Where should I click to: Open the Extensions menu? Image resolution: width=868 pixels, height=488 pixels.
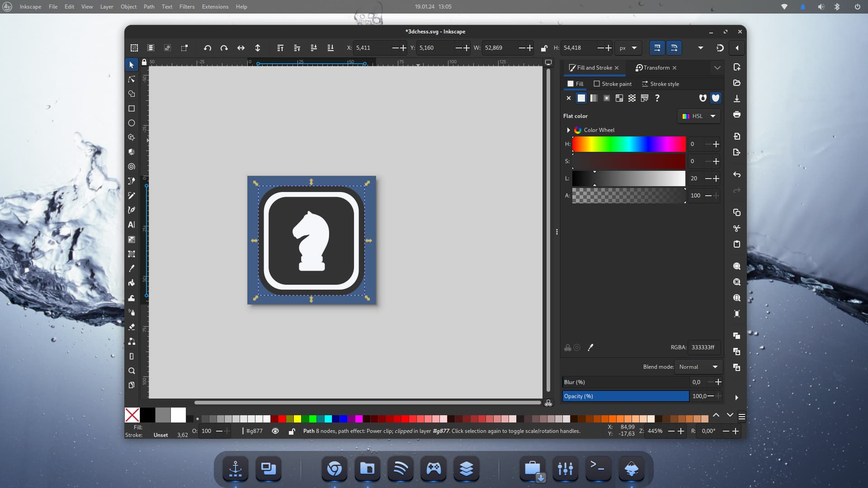pyautogui.click(x=215, y=7)
